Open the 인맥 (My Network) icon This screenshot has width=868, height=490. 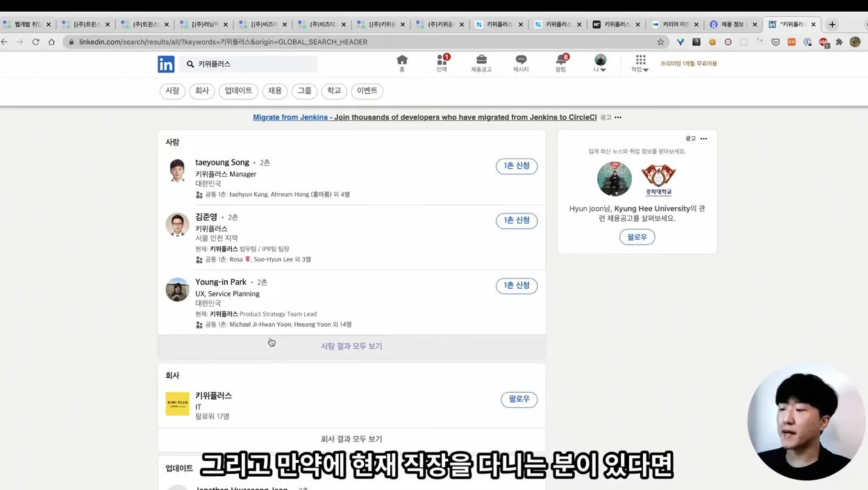442,63
